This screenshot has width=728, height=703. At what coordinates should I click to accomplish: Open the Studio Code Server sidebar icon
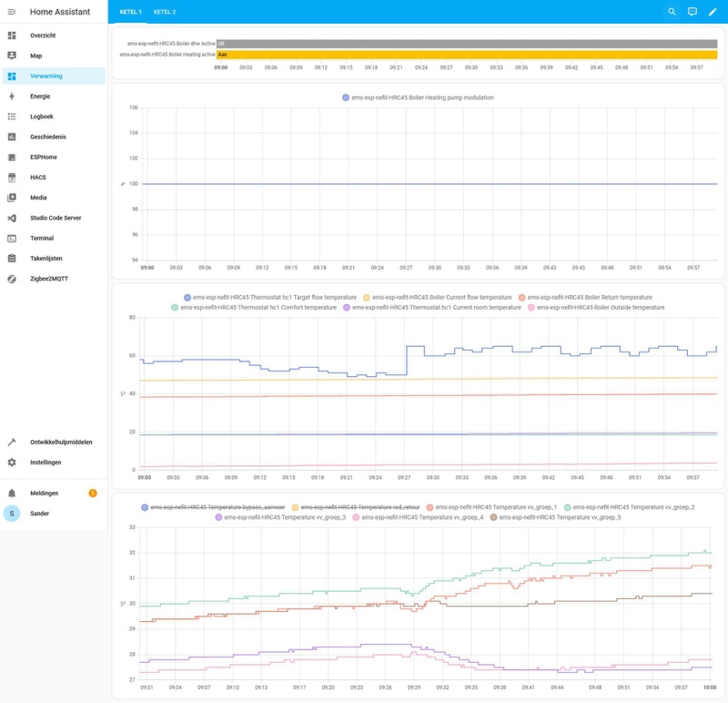pos(12,218)
